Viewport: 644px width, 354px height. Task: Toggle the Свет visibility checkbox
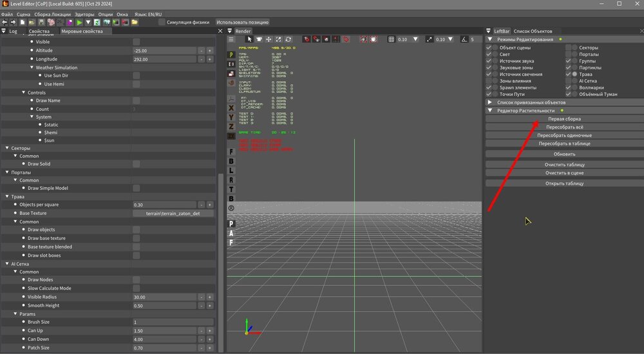(x=489, y=55)
